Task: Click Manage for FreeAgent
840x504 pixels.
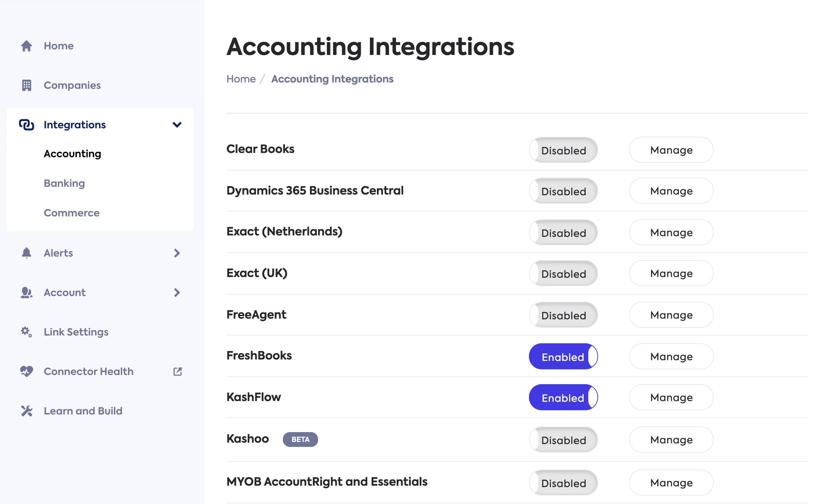Action: [671, 315]
